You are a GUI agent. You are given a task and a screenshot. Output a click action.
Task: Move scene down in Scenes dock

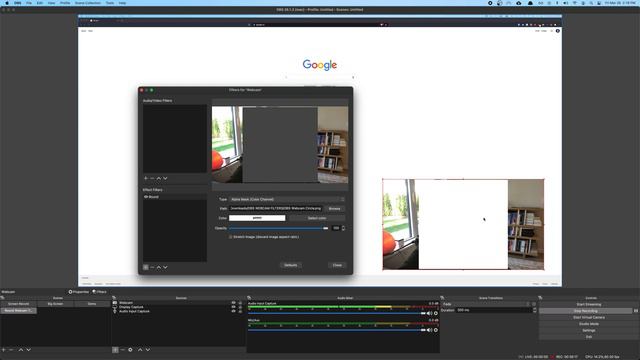pos(28,350)
